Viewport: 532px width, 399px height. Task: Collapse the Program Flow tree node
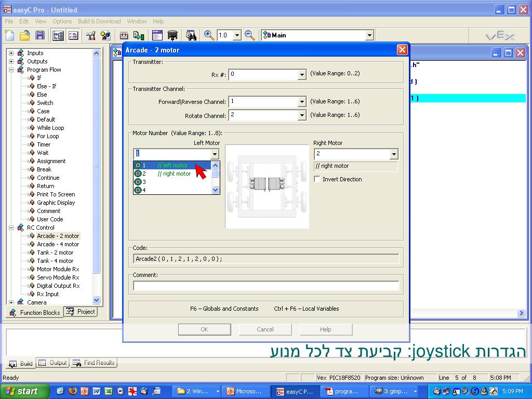[11, 70]
